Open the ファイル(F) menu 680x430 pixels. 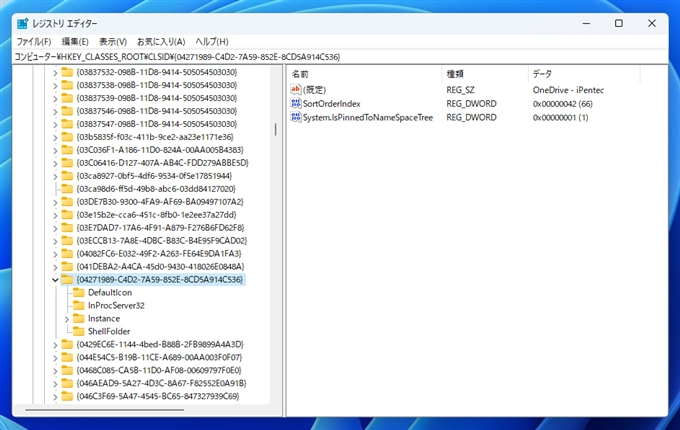[x=34, y=42]
